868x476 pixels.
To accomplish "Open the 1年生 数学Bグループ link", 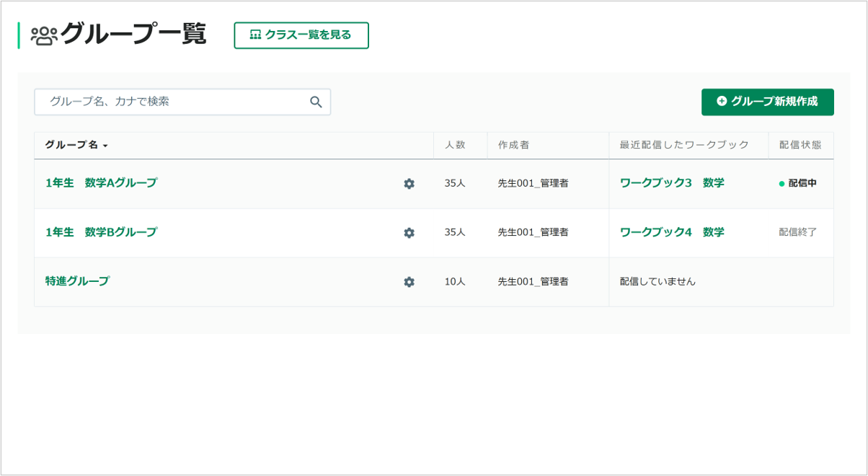I will [101, 232].
